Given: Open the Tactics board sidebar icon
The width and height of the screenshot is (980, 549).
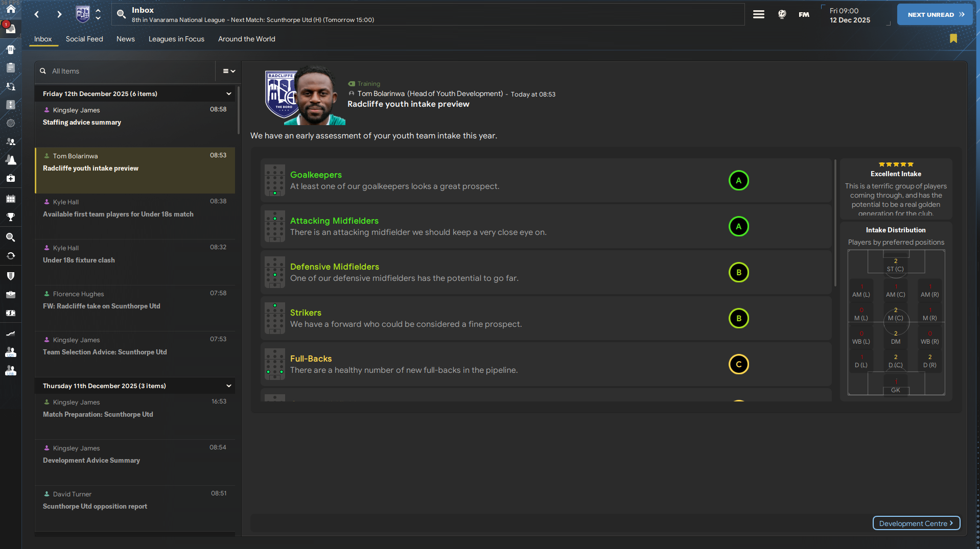Looking at the screenshot, I should click(x=11, y=105).
